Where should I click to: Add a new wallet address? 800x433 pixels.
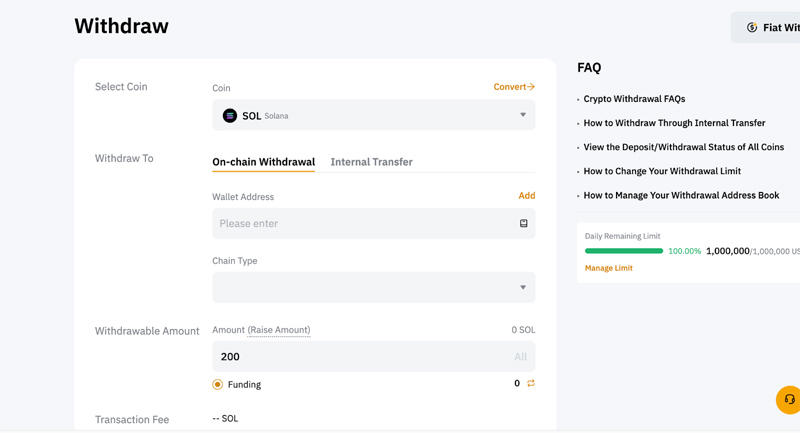click(x=527, y=196)
